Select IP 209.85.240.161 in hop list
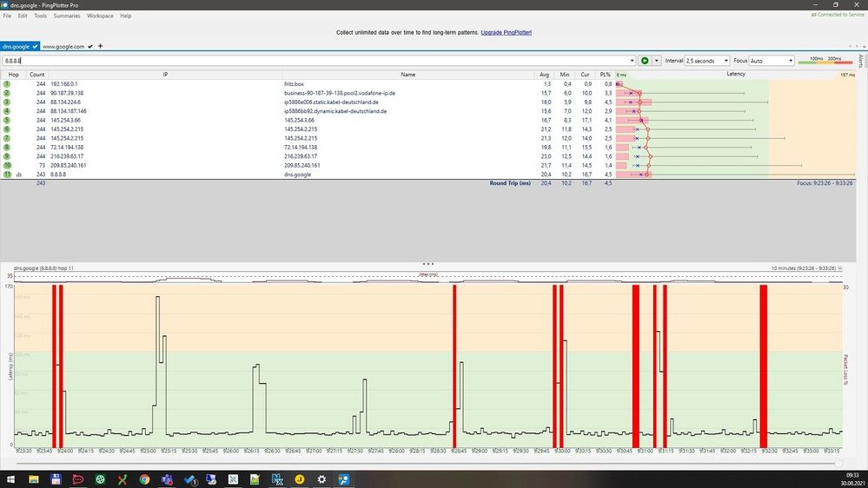This screenshot has width=868, height=488. tap(69, 166)
